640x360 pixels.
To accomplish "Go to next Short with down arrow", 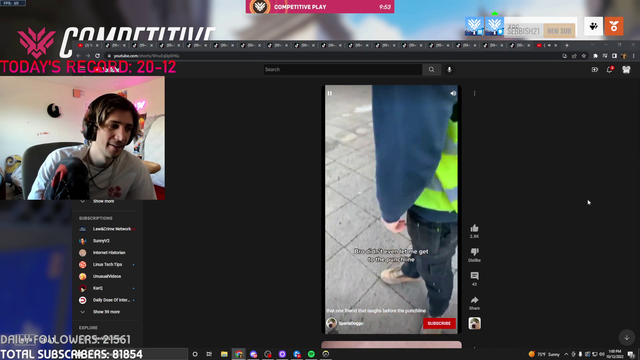I will click(x=627, y=338).
